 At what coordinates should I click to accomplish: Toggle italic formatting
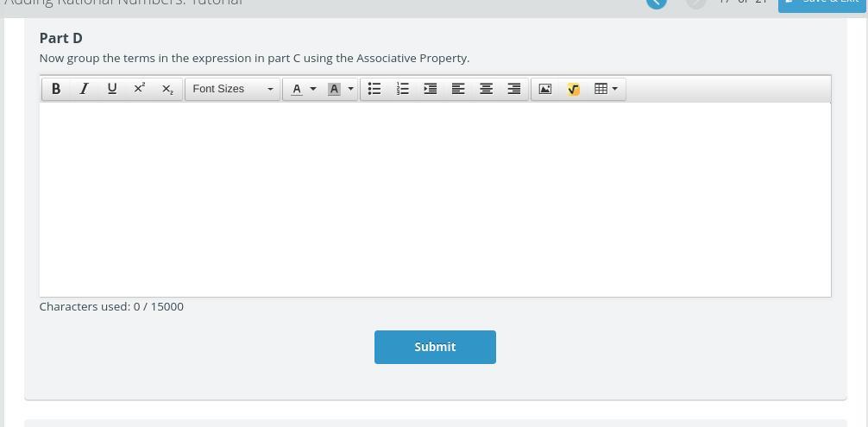[x=84, y=89]
